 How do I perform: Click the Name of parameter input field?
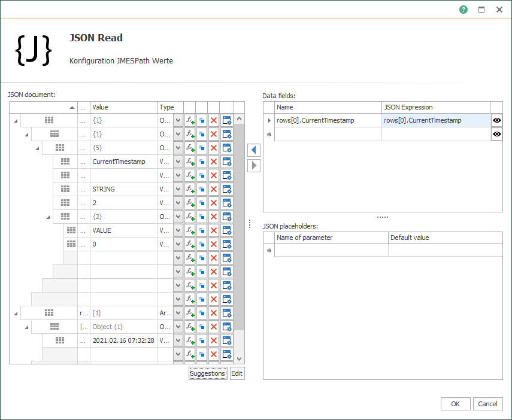pyautogui.click(x=329, y=250)
